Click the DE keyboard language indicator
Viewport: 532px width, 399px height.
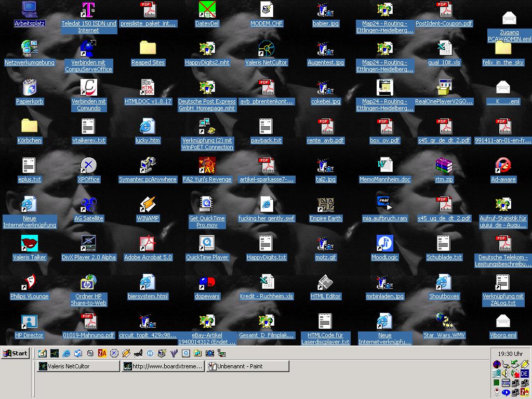(524, 374)
